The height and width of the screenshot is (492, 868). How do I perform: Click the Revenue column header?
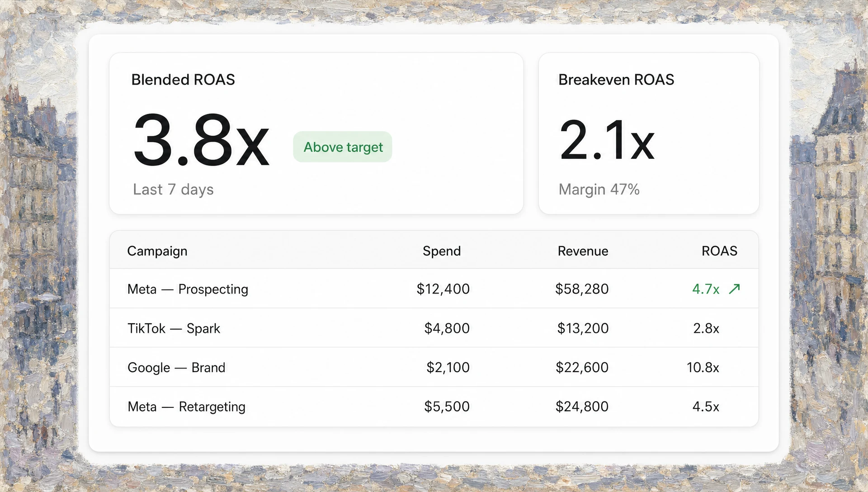pos(583,251)
